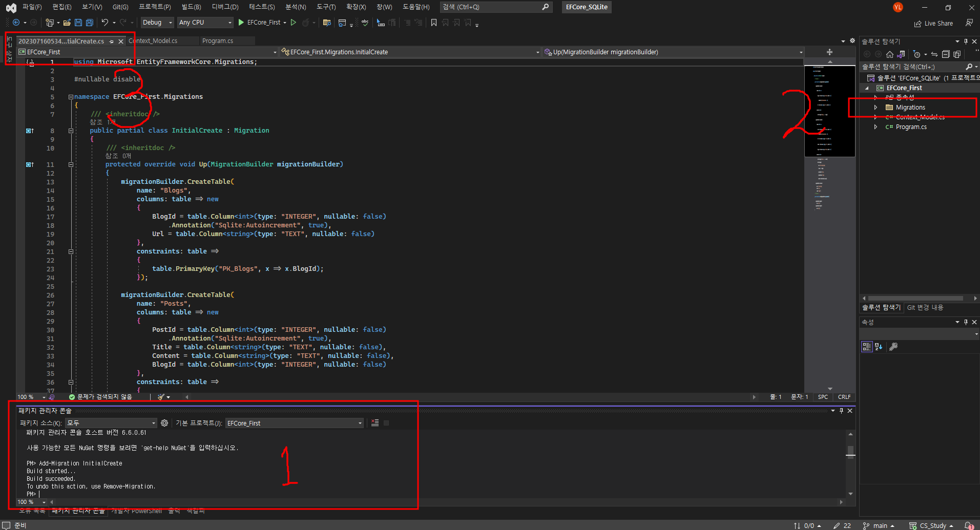The width and height of the screenshot is (980, 530).
Task: Click Collapse All icon in Solution Explorer
Action: coord(946,54)
